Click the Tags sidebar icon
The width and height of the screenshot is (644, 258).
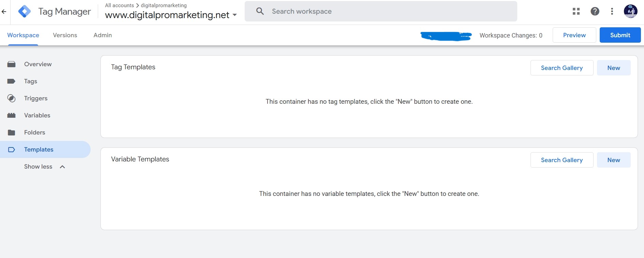coord(12,81)
